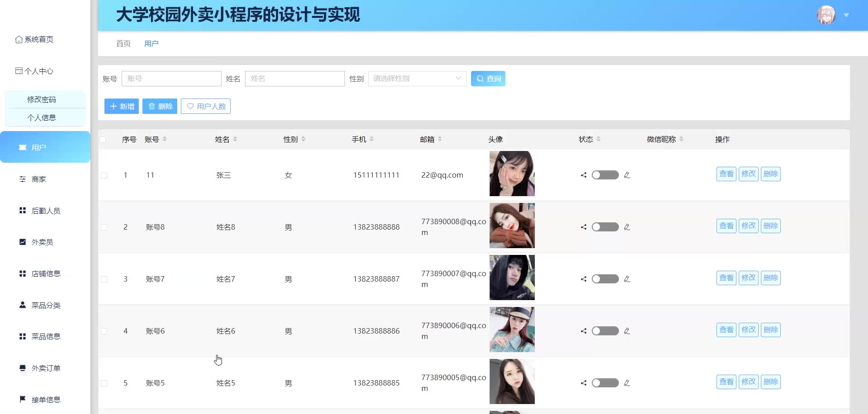Click the admin avatar in top right
The image size is (868, 414).
[826, 15]
